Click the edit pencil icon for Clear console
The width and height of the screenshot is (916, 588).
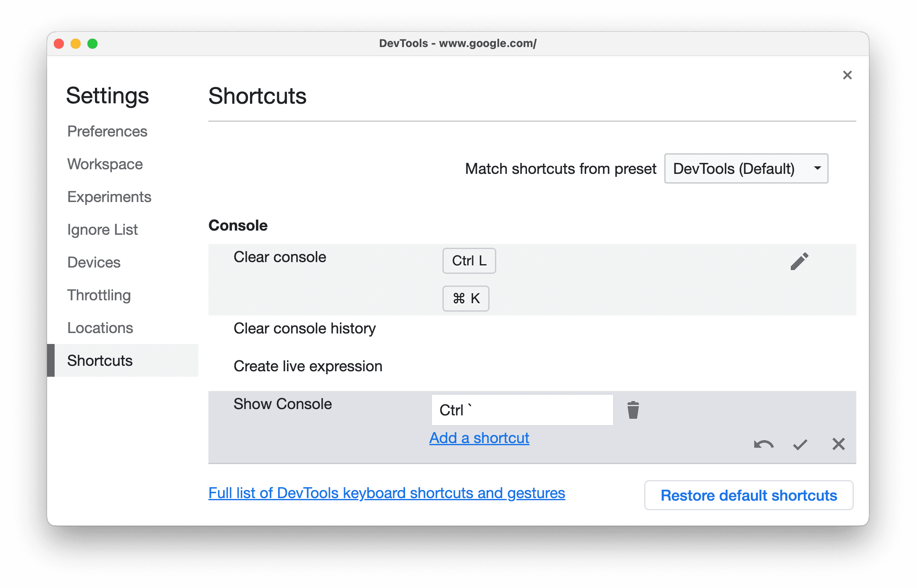pyautogui.click(x=799, y=260)
